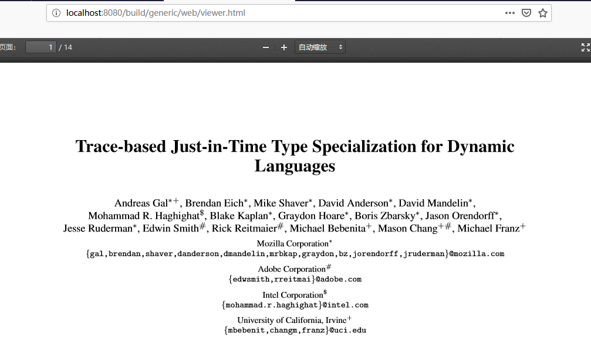
Task: Click the author name 'Jesse Ruderman'
Action: (x=98, y=229)
